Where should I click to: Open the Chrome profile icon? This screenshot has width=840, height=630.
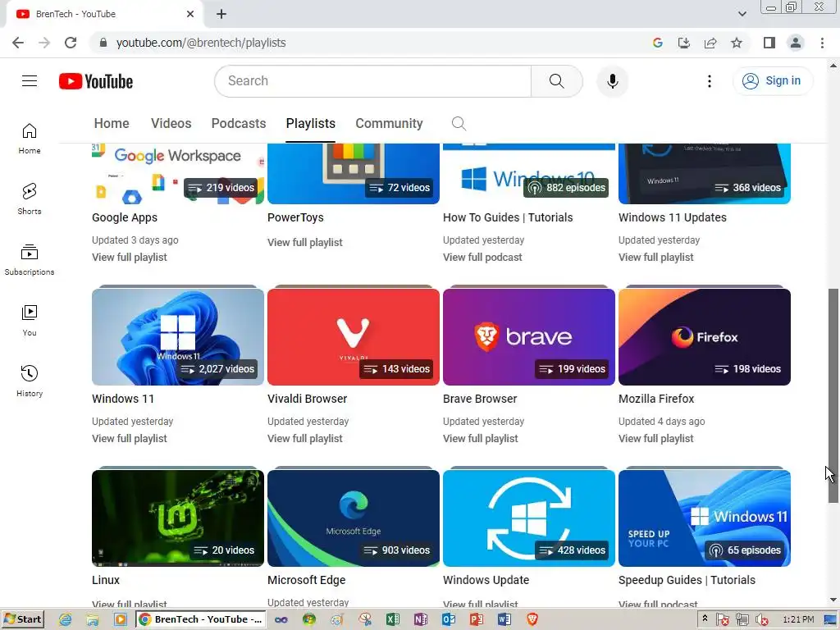(796, 43)
